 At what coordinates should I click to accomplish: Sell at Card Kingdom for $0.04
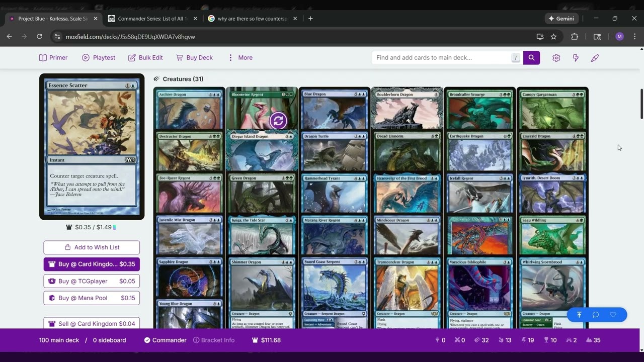point(92,323)
